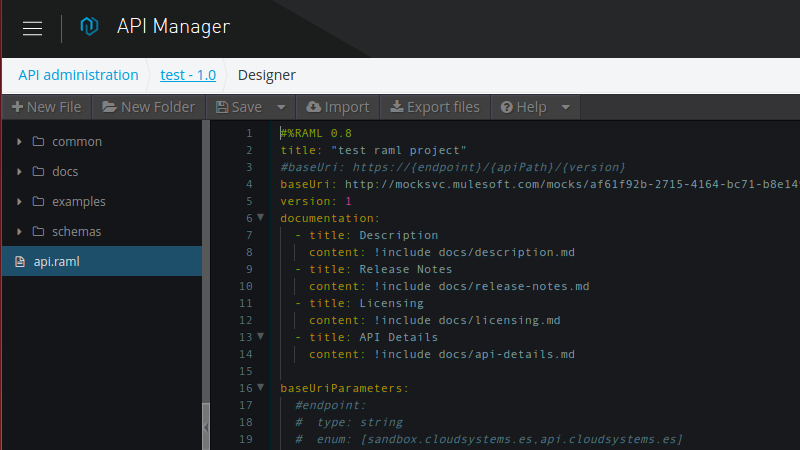This screenshot has width=800, height=450.
Task: Click the API Manager title
Action: [173, 27]
